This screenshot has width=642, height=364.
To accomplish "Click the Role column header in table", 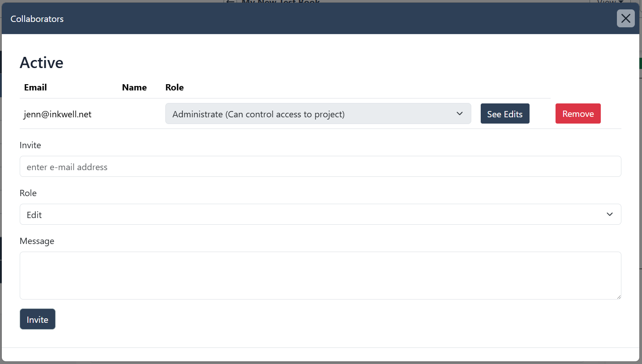I will [174, 87].
